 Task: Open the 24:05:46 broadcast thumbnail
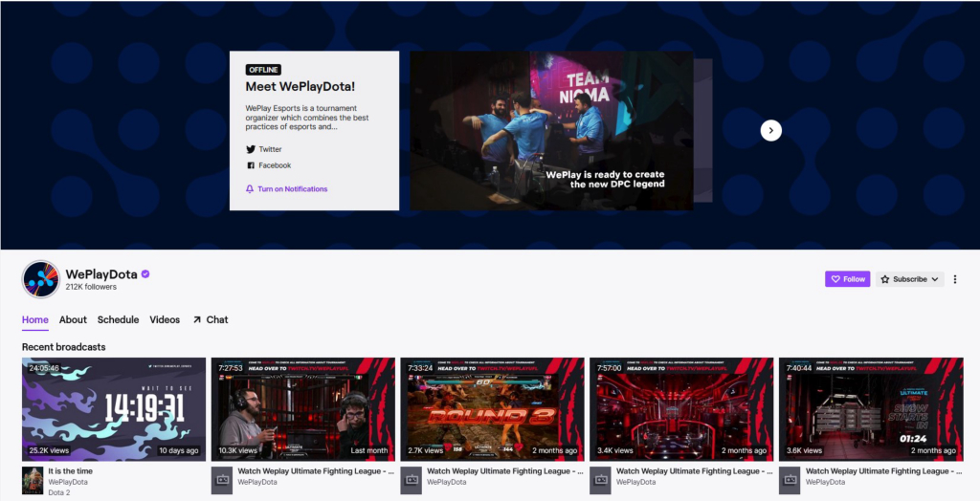114,409
